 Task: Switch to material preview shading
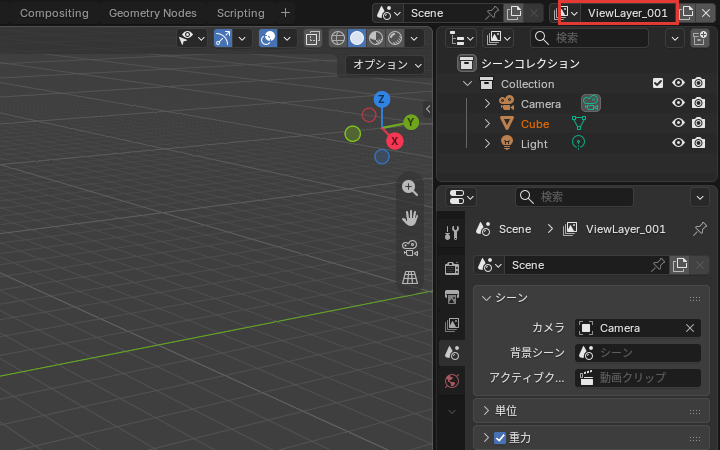coord(376,38)
